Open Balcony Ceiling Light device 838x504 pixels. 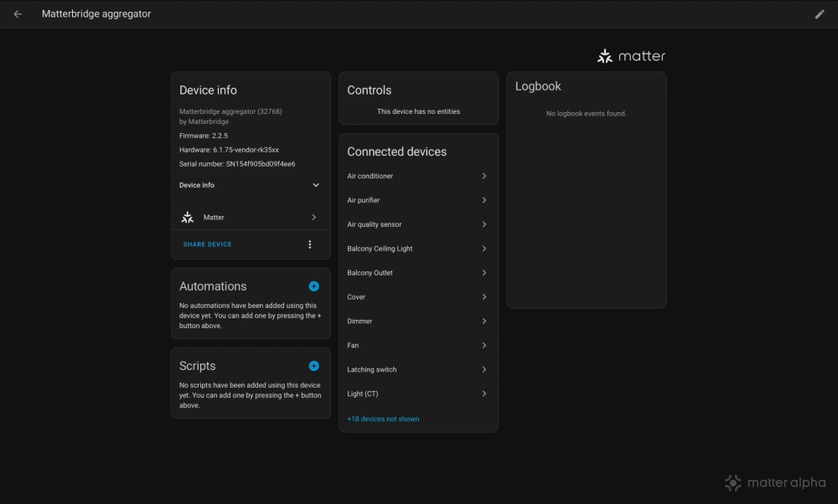380,249
